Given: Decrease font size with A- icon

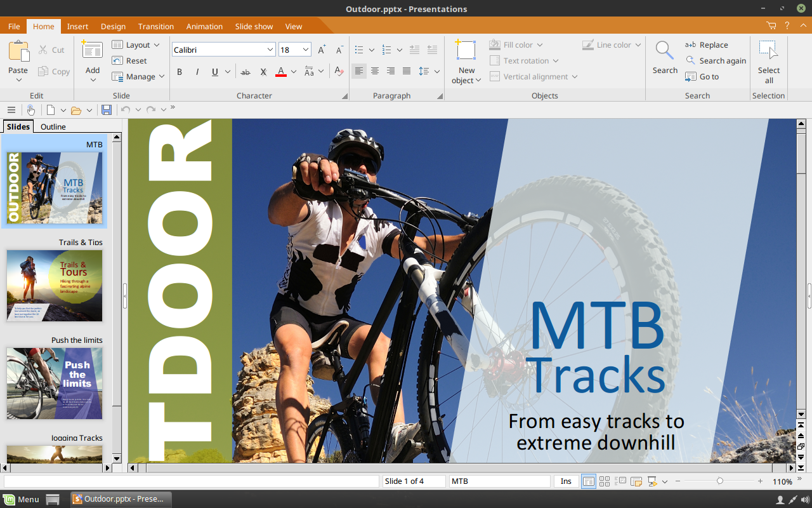Looking at the screenshot, I should coord(339,50).
